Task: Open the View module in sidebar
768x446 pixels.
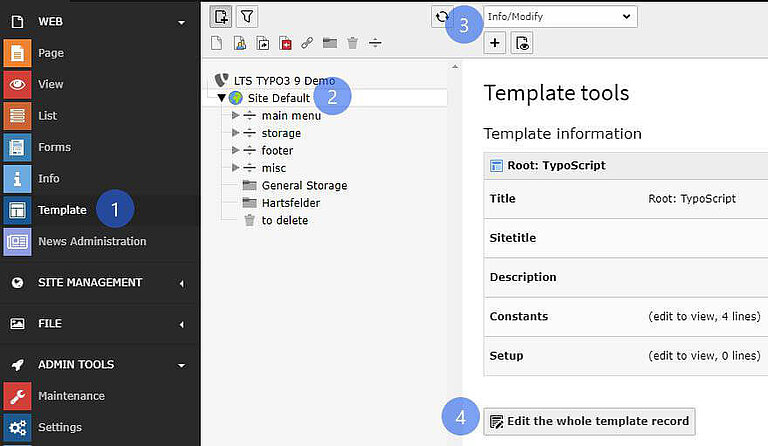Action: tap(17, 85)
